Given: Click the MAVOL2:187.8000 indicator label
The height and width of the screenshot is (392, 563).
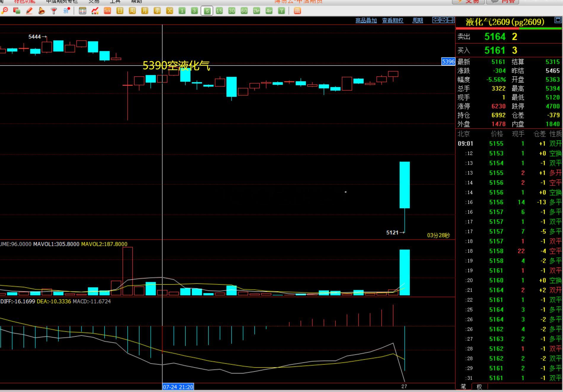Looking at the screenshot, I should click(x=104, y=244).
